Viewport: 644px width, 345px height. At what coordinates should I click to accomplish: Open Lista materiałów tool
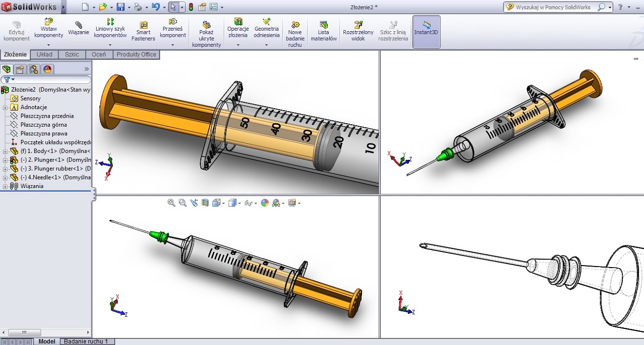point(324,31)
